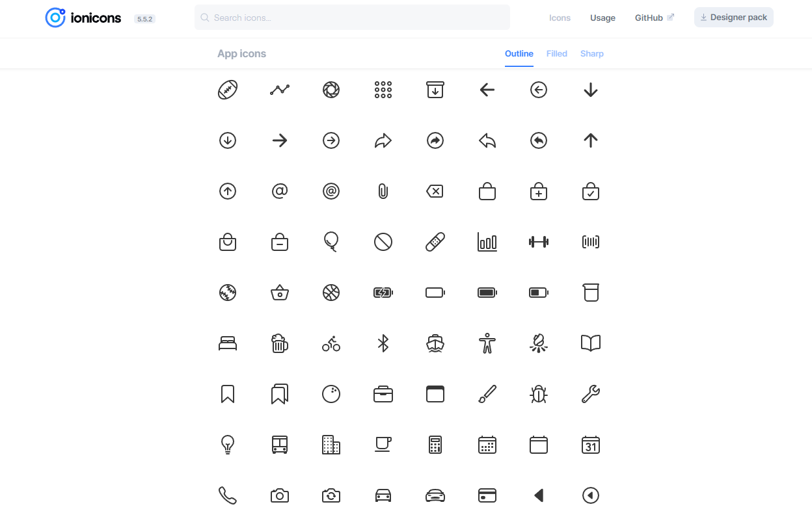Select the wrench build icon
The image size is (812, 524).
click(x=591, y=394)
